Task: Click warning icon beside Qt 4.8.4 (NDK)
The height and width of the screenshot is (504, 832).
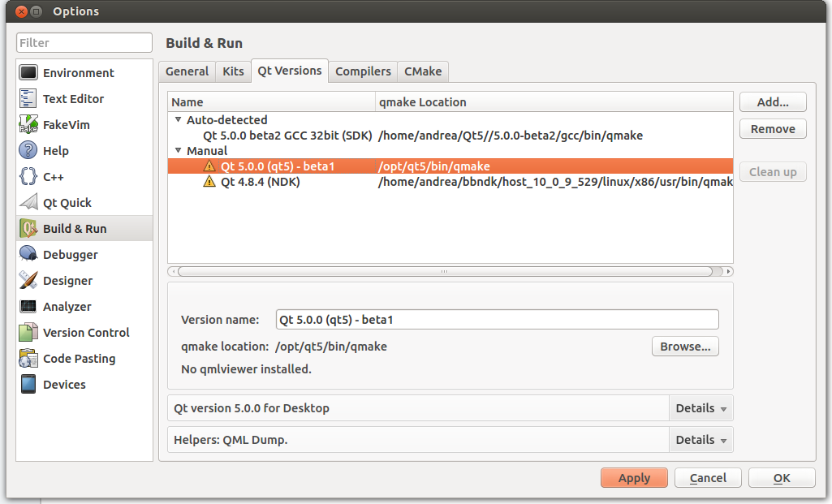Action: point(209,182)
